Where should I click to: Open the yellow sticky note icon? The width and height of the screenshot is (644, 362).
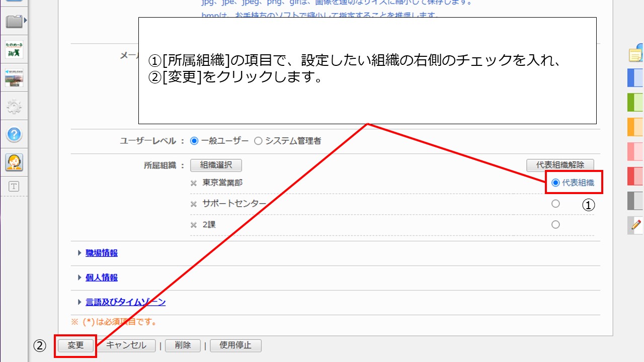click(x=636, y=53)
